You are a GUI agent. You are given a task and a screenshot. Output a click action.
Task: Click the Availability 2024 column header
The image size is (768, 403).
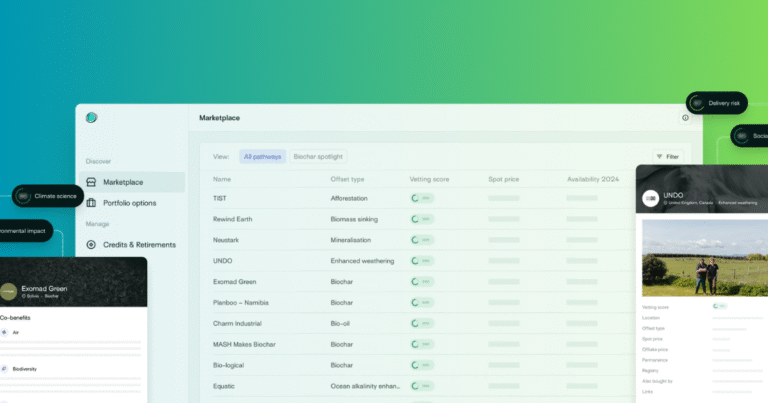coord(593,179)
